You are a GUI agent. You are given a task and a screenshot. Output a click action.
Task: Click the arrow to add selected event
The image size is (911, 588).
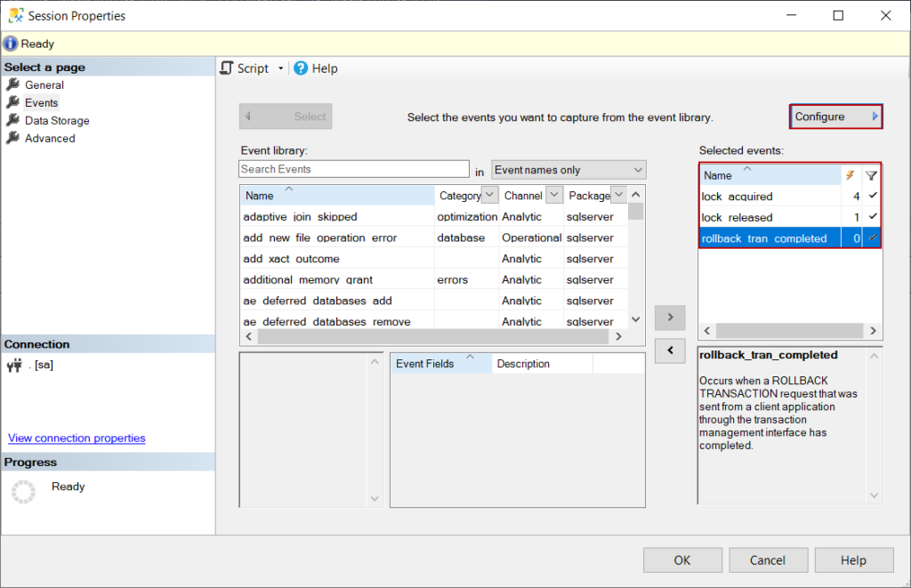pos(670,318)
